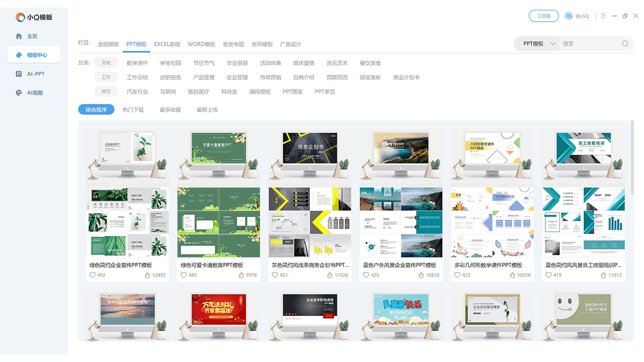The image size is (644, 362).
Task: Favorite 绿色简约企业宣传PPT模板 via its heart icon
Action: pyautogui.click(x=93, y=275)
